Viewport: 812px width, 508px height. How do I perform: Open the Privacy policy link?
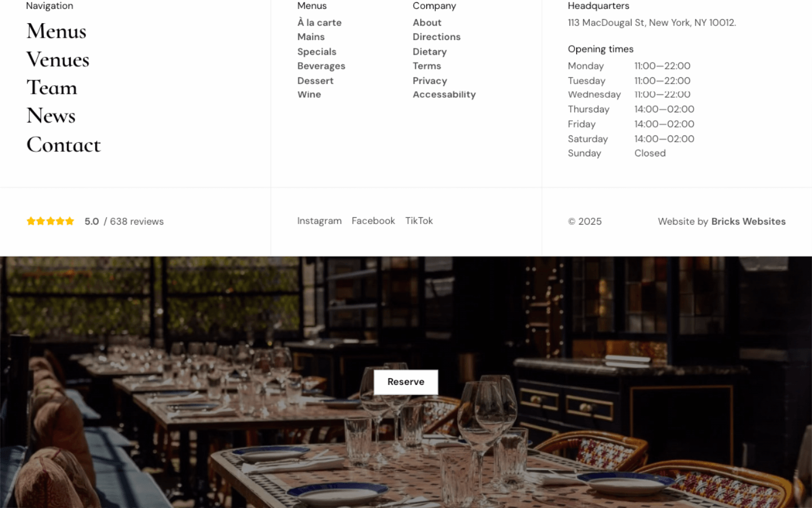(x=430, y=81)
